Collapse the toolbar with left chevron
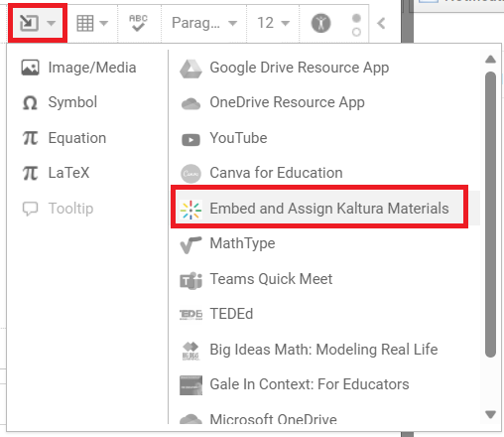 [x=381, y=23]
